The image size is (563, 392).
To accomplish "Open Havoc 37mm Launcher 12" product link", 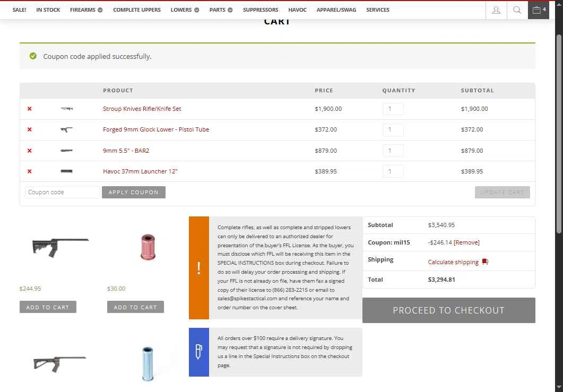I will [x=140, y=171].
